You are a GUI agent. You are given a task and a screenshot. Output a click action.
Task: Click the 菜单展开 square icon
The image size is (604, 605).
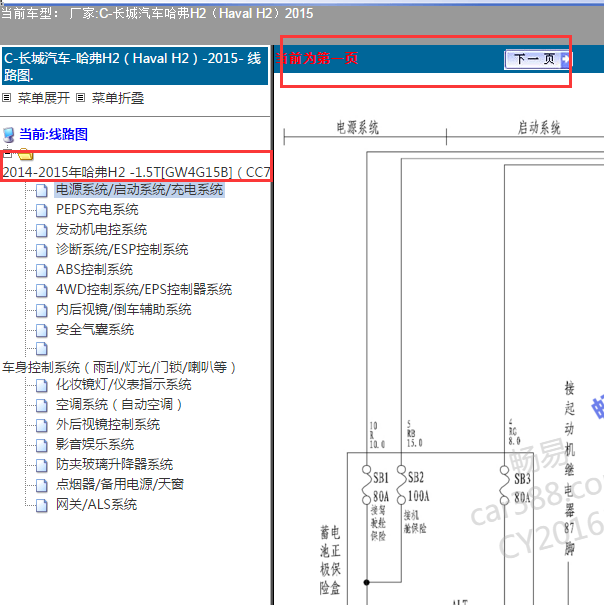(x=7, y=98)
